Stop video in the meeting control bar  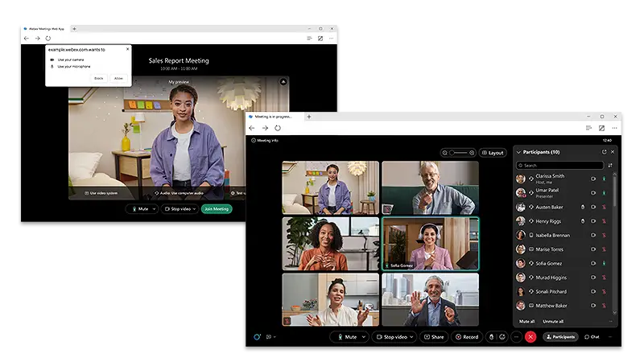(x=392, y=337)
